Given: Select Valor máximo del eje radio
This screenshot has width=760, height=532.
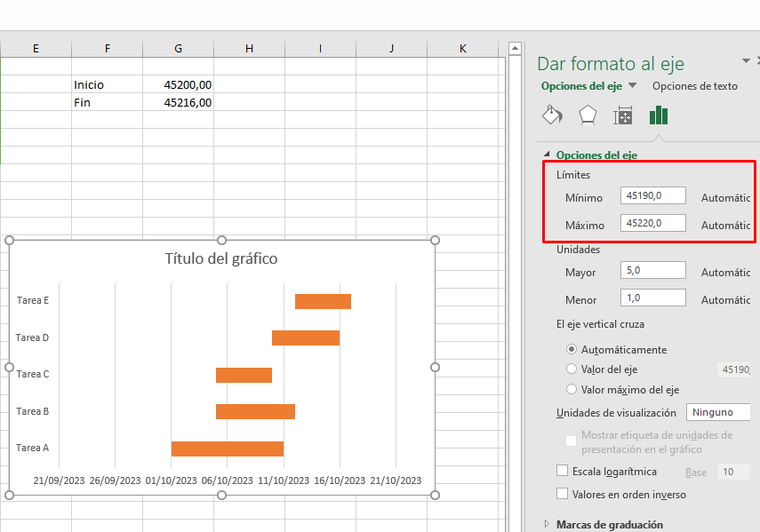Looking at the screenshot, I should pos(572,389).
